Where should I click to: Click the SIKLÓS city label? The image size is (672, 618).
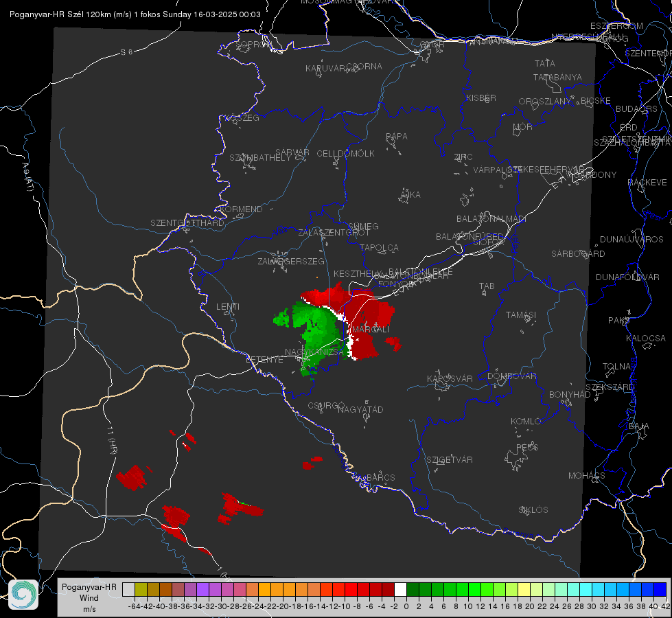[533, 510]
